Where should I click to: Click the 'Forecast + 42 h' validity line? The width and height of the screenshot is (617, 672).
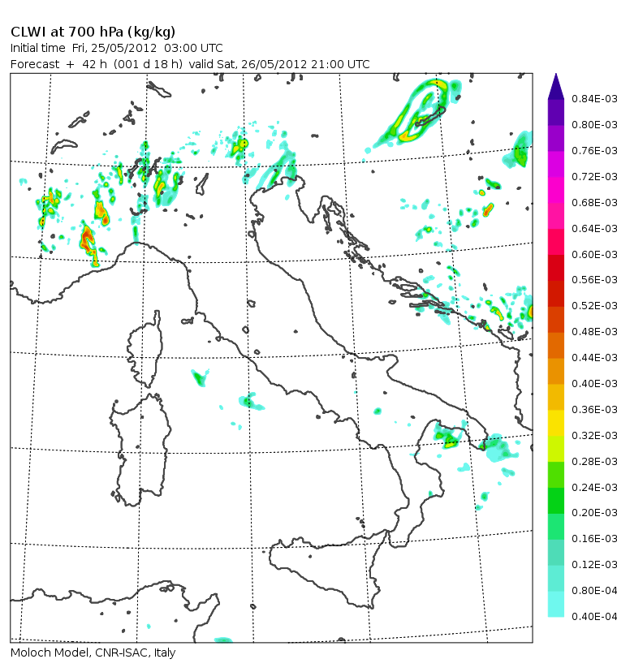(x=190, y=64)
